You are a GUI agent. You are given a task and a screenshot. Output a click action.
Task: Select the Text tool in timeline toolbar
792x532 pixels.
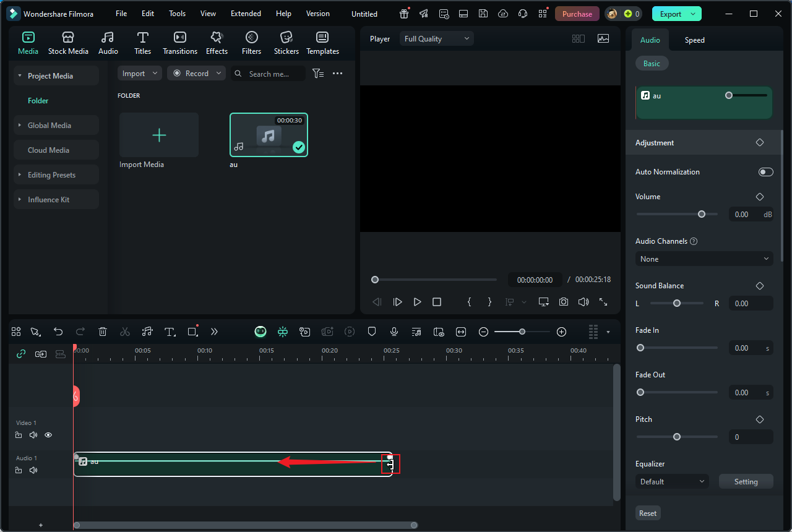pyautogui.click(x=170, y=332)
